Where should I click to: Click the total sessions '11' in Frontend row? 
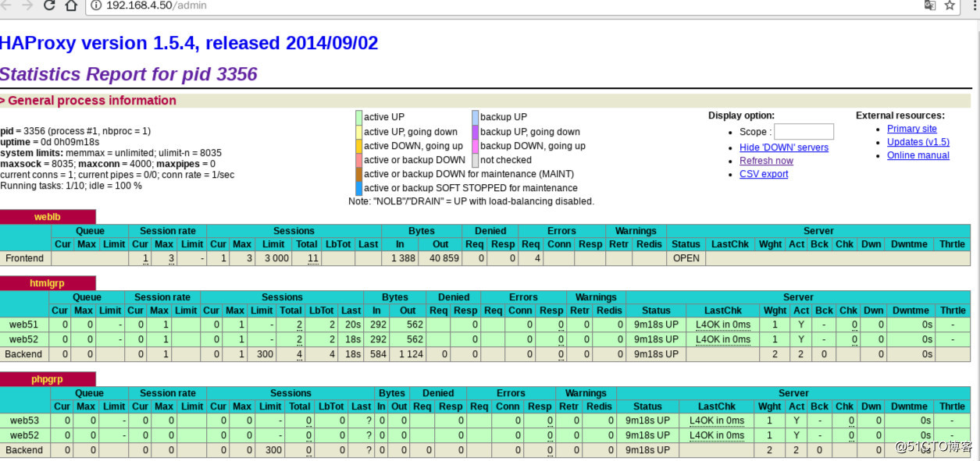pyautogui.click(x=312, y=258)
